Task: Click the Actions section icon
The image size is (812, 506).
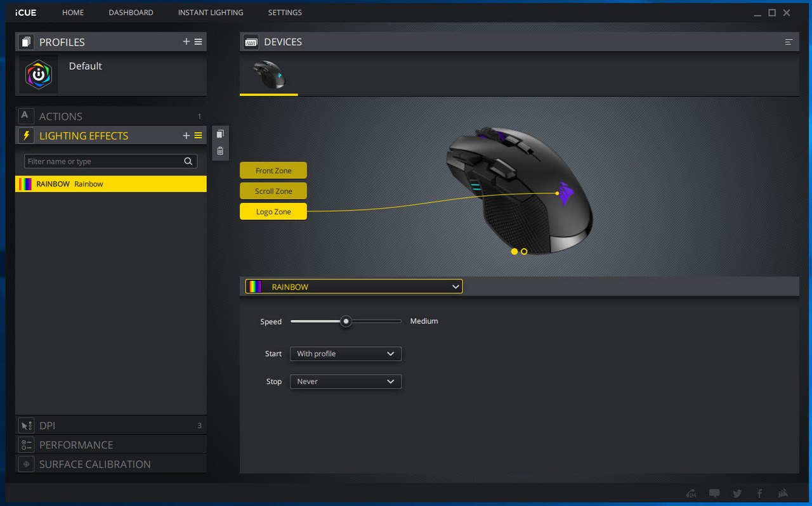Action: (x=25, y=116)
